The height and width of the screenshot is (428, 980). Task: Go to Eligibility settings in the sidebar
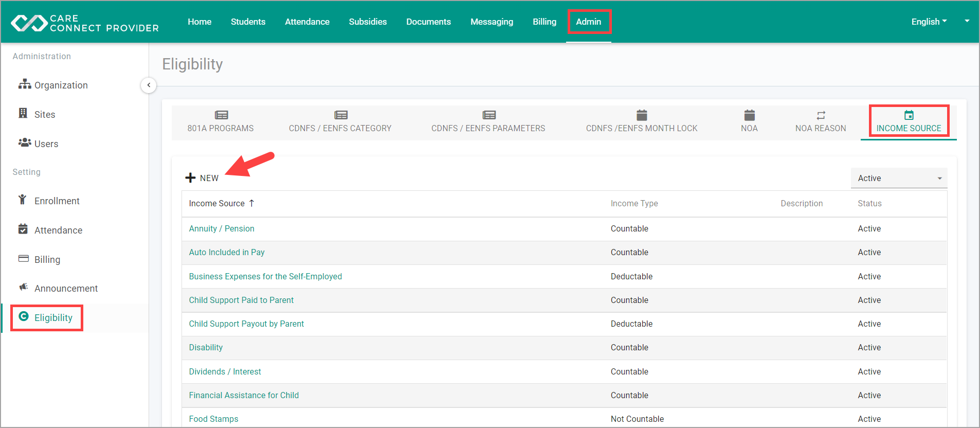tap(53, 317)
